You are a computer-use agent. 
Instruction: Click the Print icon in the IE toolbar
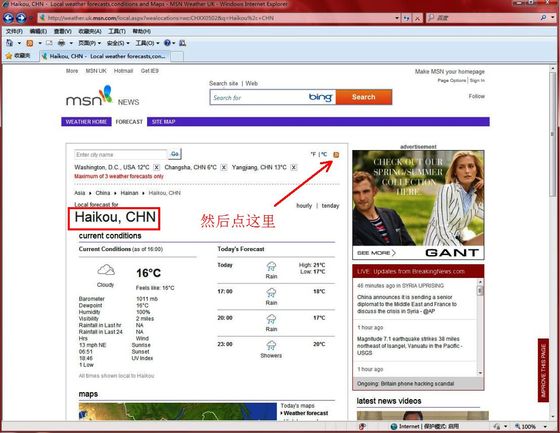(61, 43)
